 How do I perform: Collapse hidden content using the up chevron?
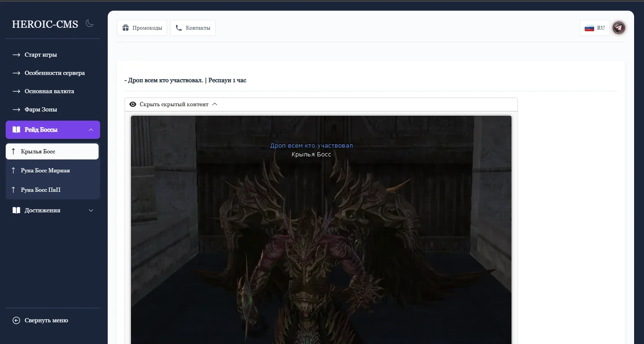(x=215, y=104)
